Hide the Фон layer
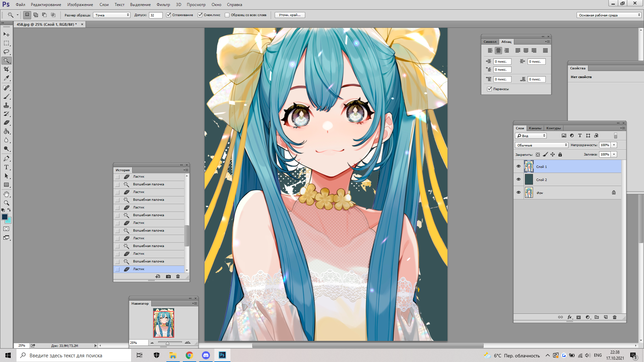This screenshot has height=362, width=644. point(519,193)
